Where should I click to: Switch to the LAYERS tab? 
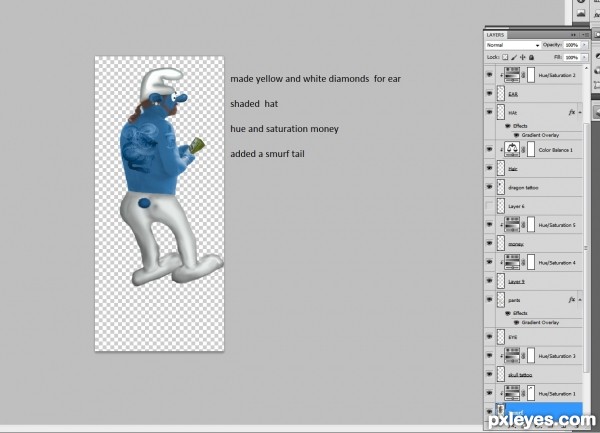[x=495, y=35]
